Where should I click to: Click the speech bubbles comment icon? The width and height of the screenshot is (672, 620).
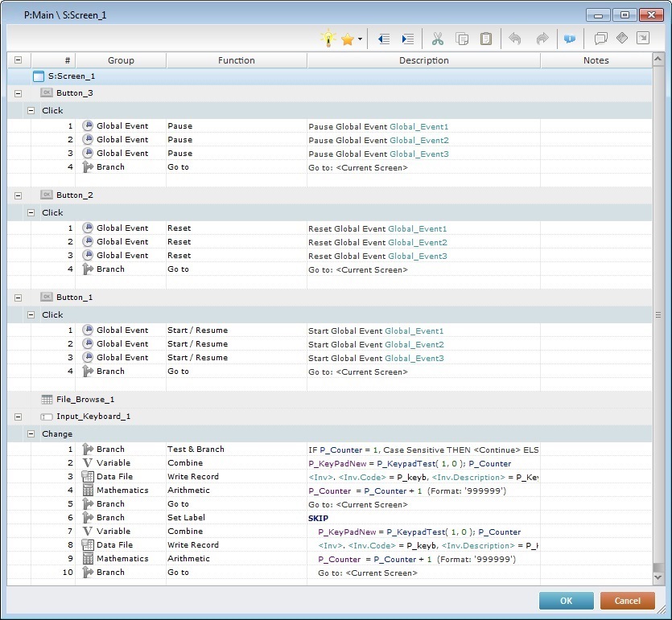pos(600,39)
